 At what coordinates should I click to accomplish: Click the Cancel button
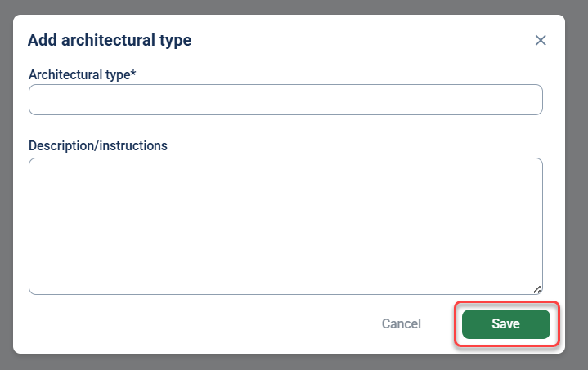tap(401, 324)
